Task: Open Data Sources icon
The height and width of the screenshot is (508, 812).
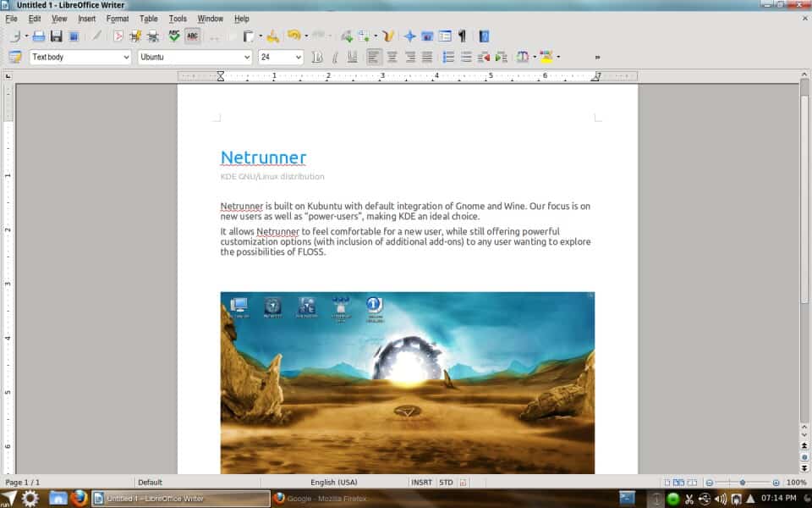Action: (445, 36)
